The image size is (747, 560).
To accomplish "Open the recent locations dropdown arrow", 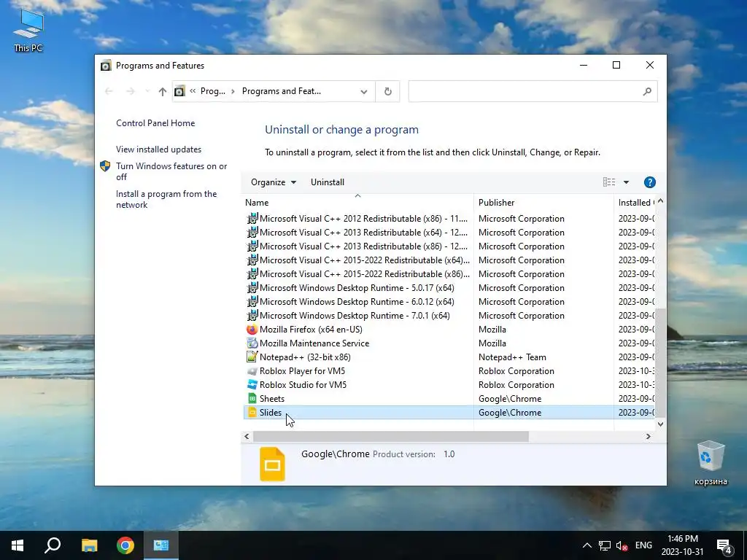I will 147,91.
